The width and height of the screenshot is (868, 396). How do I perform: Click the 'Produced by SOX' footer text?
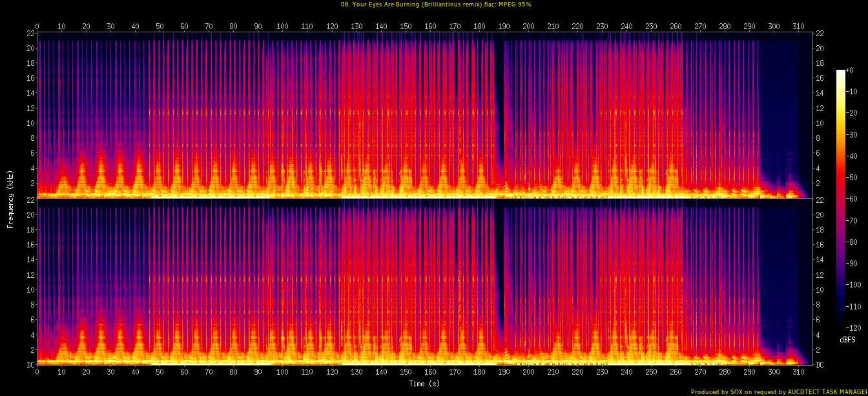coord(778,391)
